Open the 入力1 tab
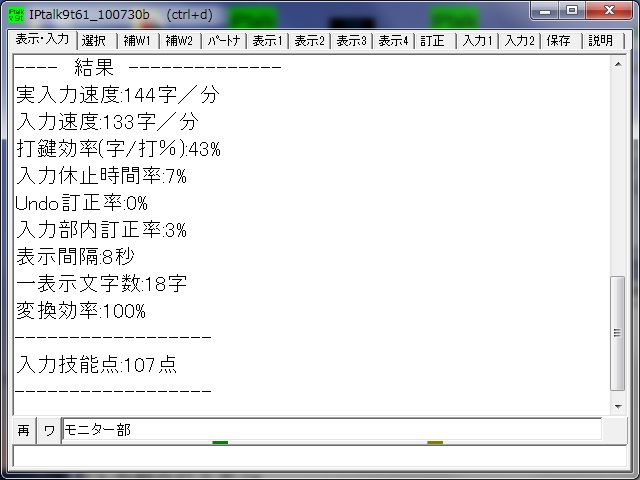640x480 pixels. pyautogui.click(x=476, y=41)
